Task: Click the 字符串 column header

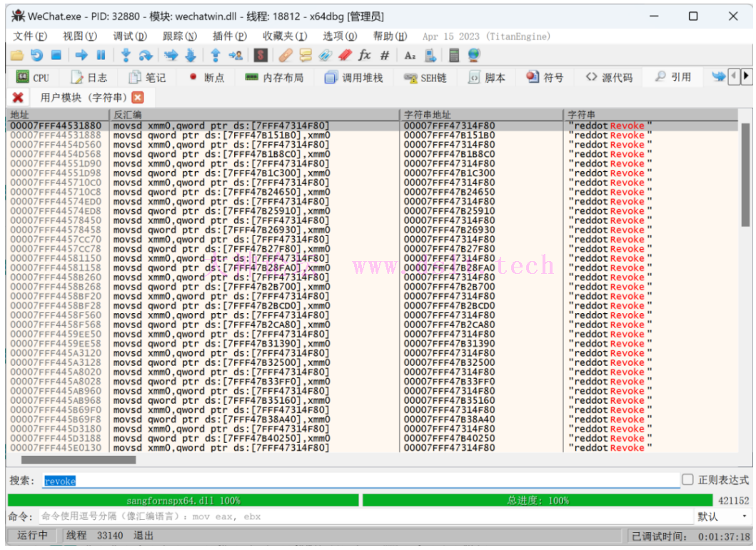Action: [651, 115]
